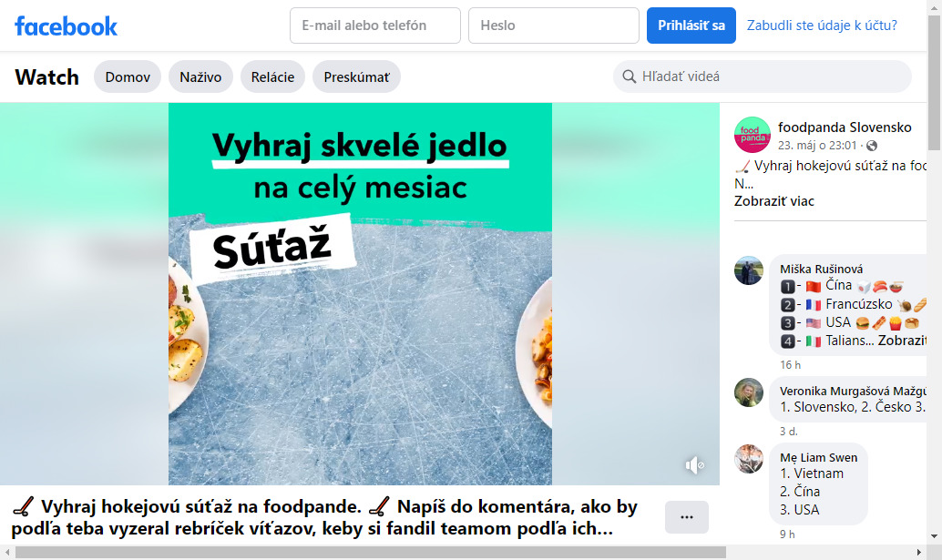Click the public globe icon next to post date
The image size is (942, 560).
pos(872,146)
